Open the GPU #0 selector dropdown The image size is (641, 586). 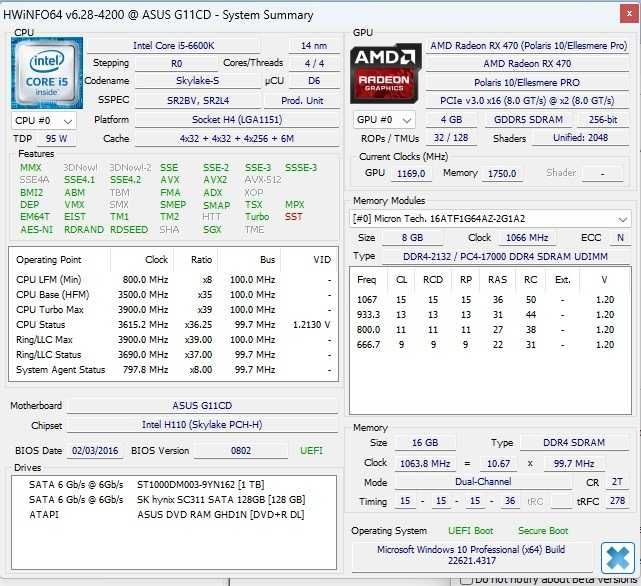pyautogui.click(x=383, y=120)
